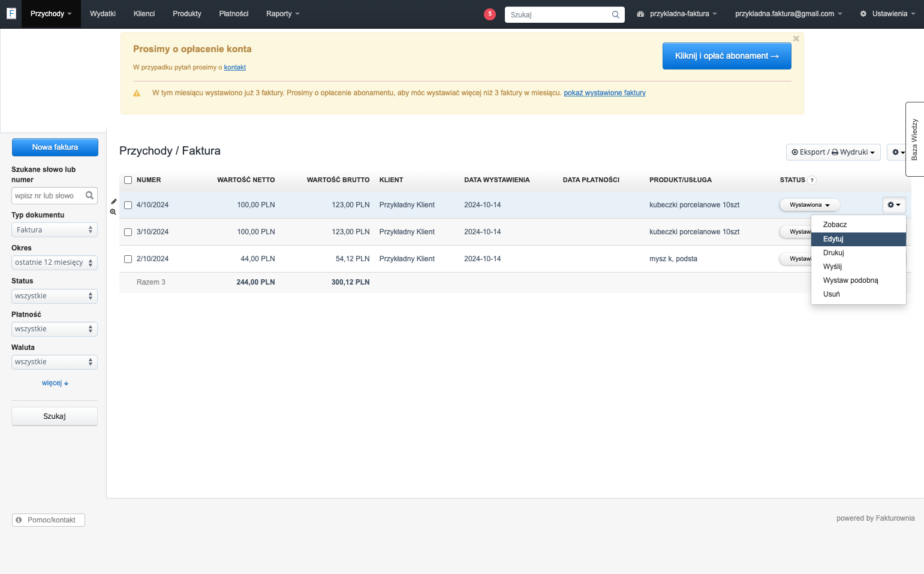Select checkbox for invoice 3/10/2024
924x574 pixels.
click(x=128, y=232)
